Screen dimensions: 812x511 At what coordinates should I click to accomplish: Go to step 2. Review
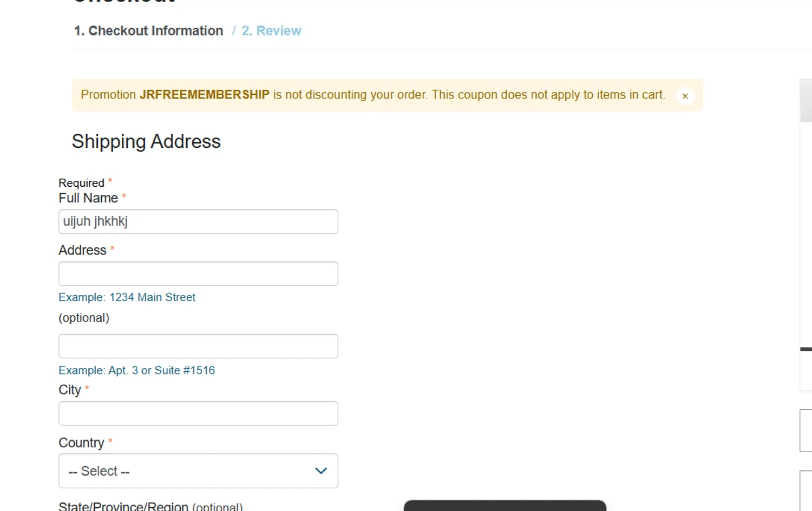(271, 31)
